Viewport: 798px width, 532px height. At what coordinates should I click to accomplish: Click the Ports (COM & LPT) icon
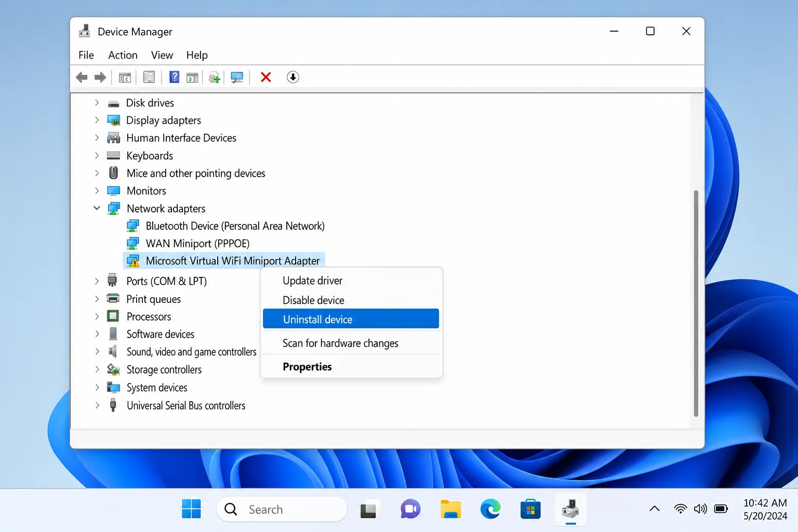pos(112,281)
